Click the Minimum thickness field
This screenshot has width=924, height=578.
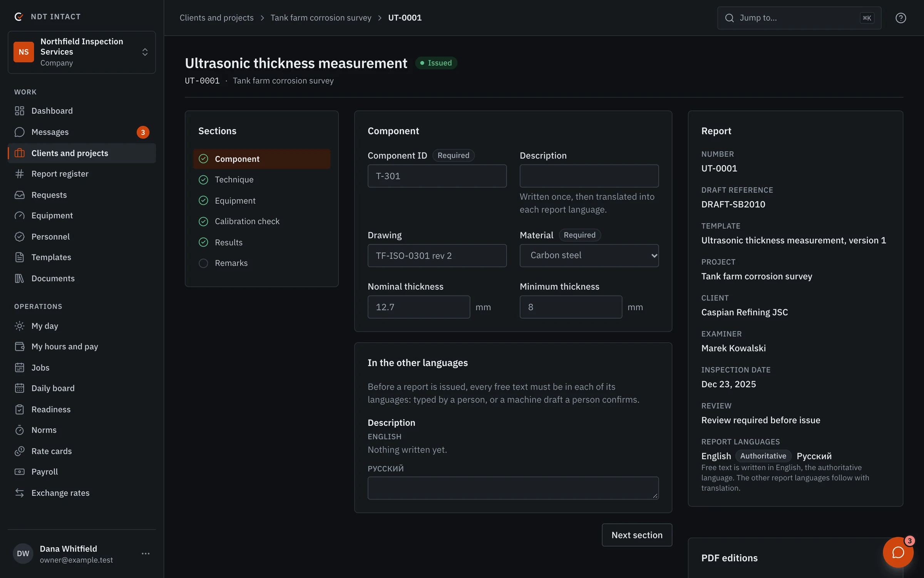pos(571,307)
